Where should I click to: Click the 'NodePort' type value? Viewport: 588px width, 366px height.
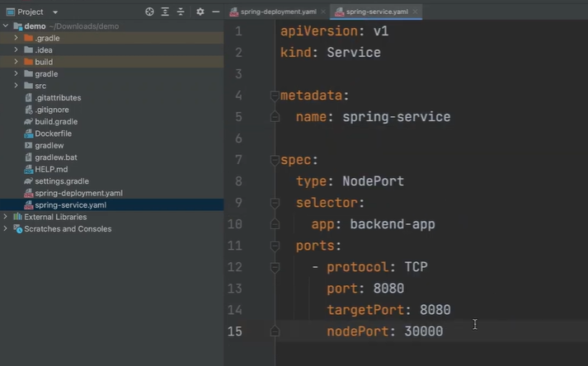pos(373,181)
